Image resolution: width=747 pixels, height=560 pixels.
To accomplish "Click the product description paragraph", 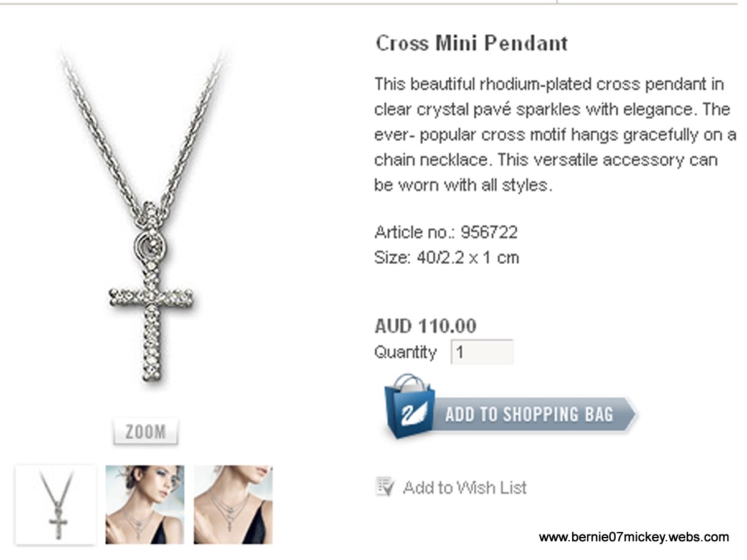I will coord(555,134).
